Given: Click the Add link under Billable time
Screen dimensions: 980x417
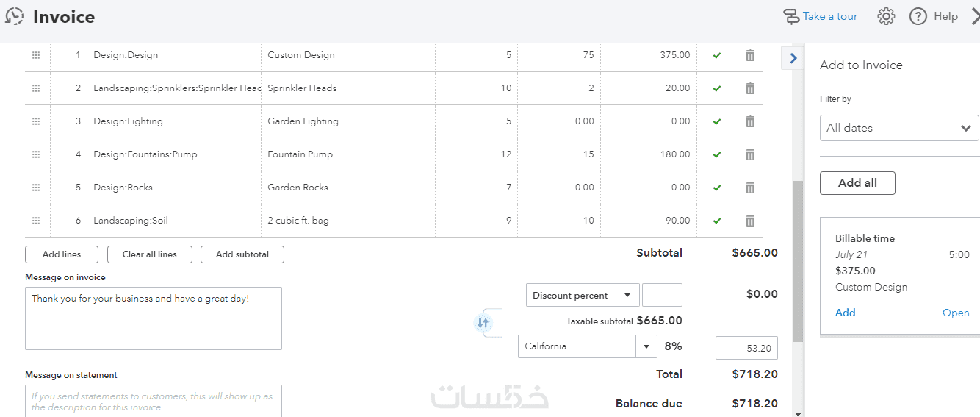Looking at the screenshot, I should 846,313.
